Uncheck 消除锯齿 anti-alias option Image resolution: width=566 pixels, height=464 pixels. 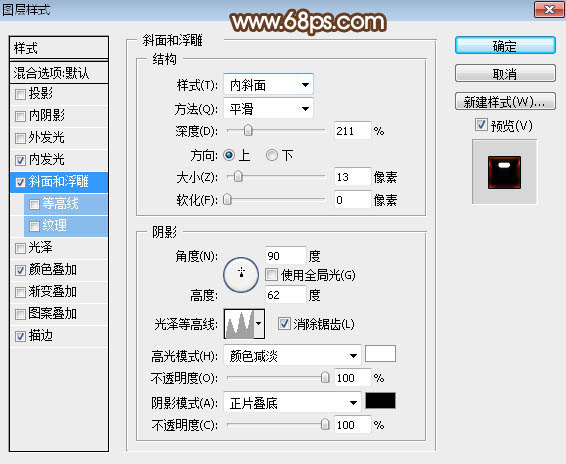(284, 324)
